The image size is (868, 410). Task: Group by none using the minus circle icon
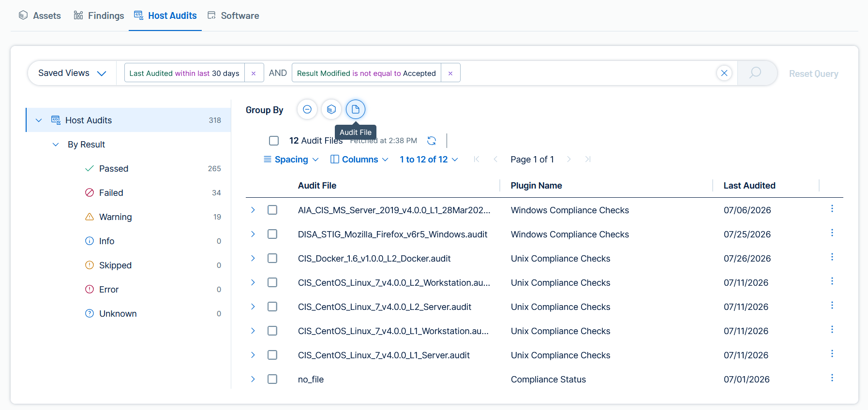pos(307,109)
